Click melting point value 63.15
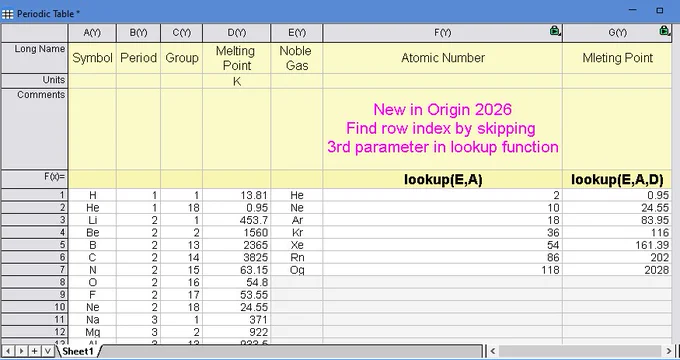The image size is (680, 360). click(236, 270)
